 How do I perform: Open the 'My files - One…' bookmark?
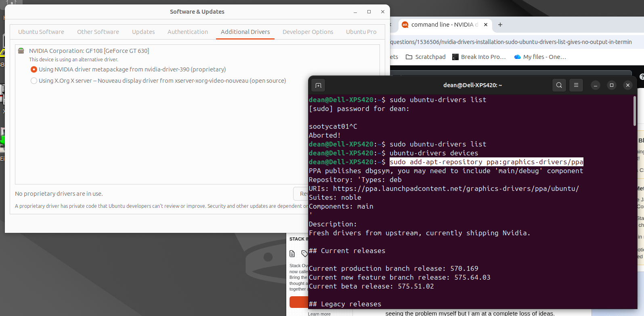pyautogui.click(x=540, y=57)
